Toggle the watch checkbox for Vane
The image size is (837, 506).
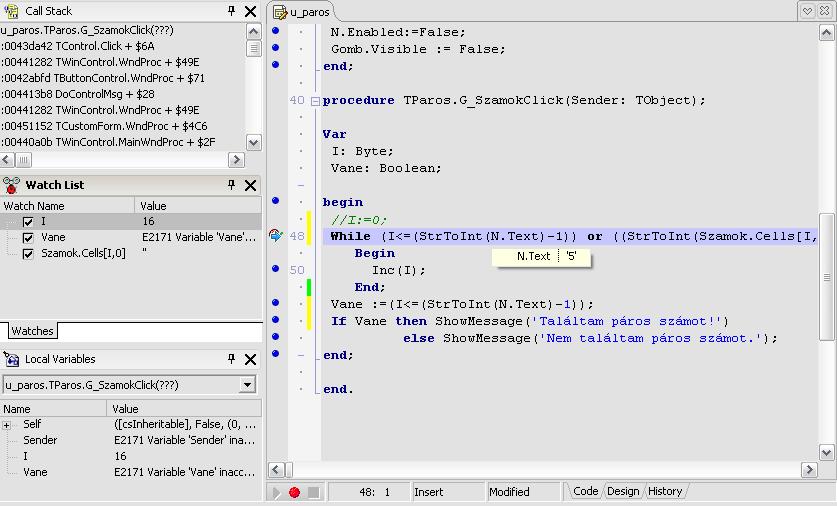[28, 238]
